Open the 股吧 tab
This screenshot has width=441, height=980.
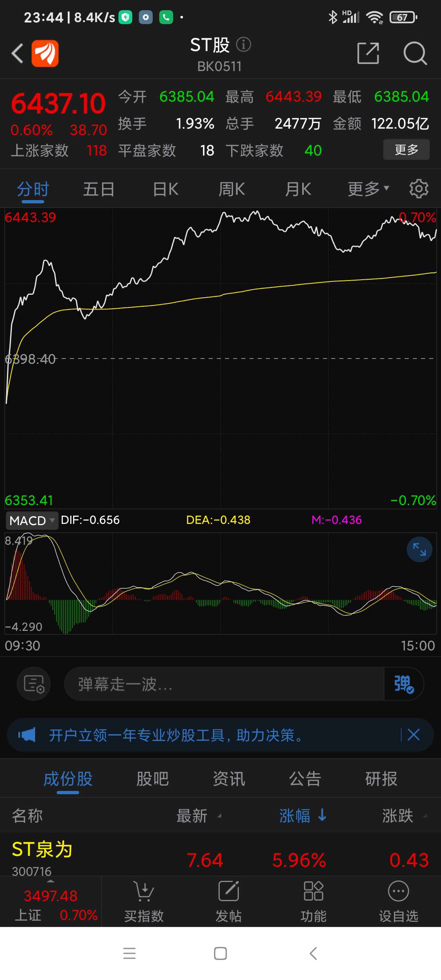pos(152,779)
